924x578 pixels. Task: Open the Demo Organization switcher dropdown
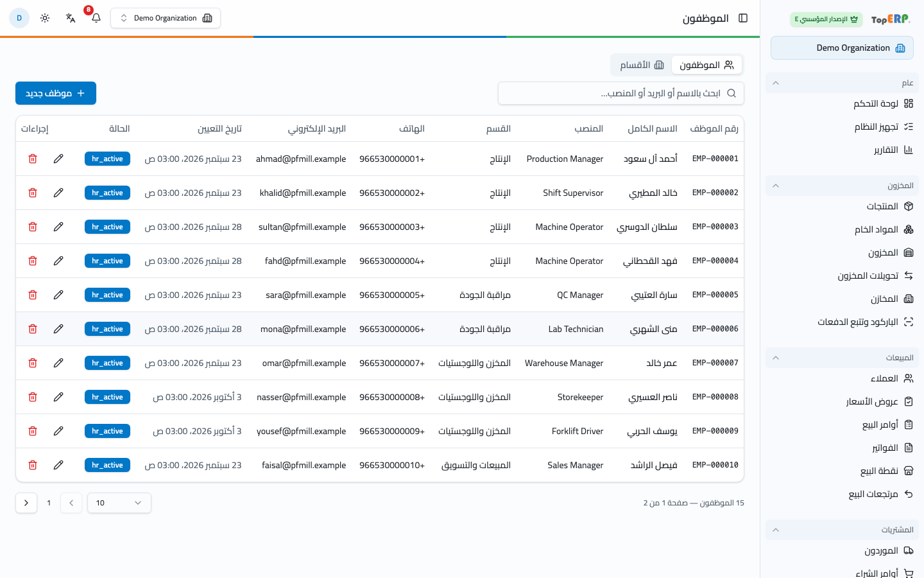tap(166, 18)
